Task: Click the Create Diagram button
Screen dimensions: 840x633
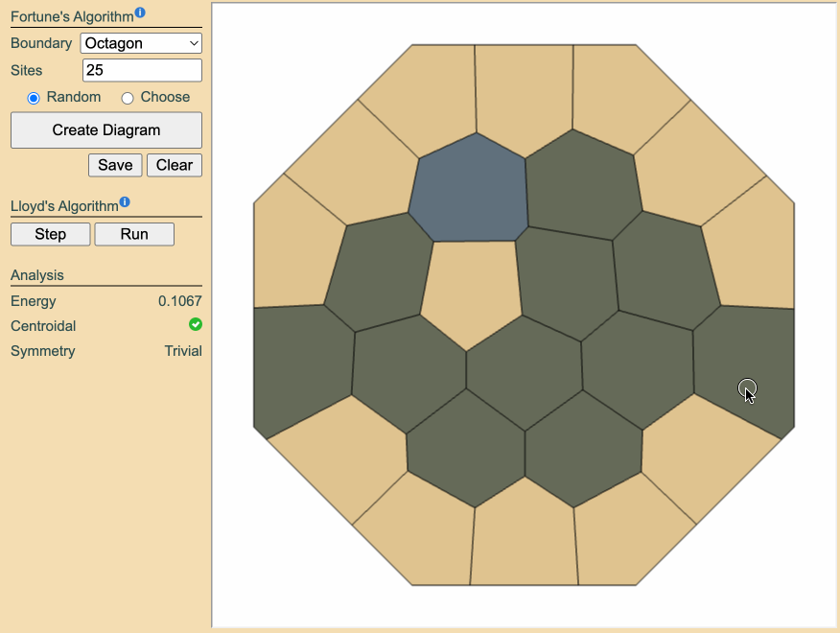Action: pos(106,130)
